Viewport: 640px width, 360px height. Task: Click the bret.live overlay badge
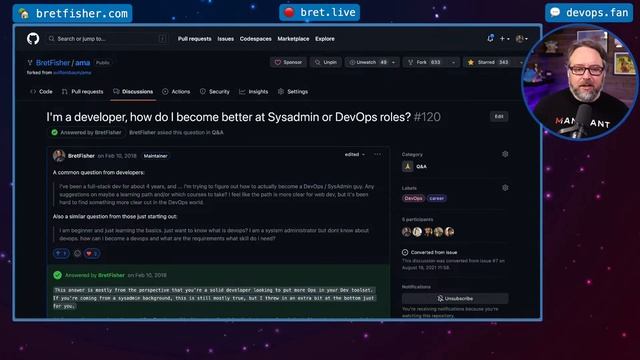(x=320, y=13)
